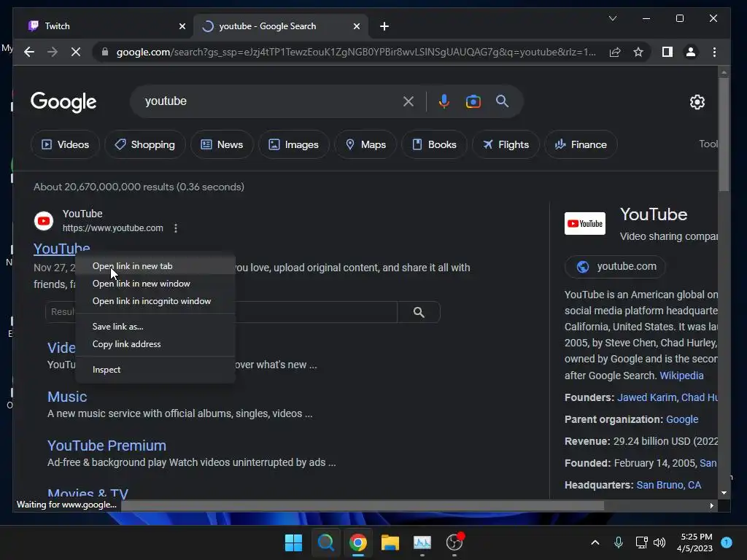The width and height of the screenshot is (747, 560).
Task: Search by voice with the microphone
Action: click(x=444, y=101)
